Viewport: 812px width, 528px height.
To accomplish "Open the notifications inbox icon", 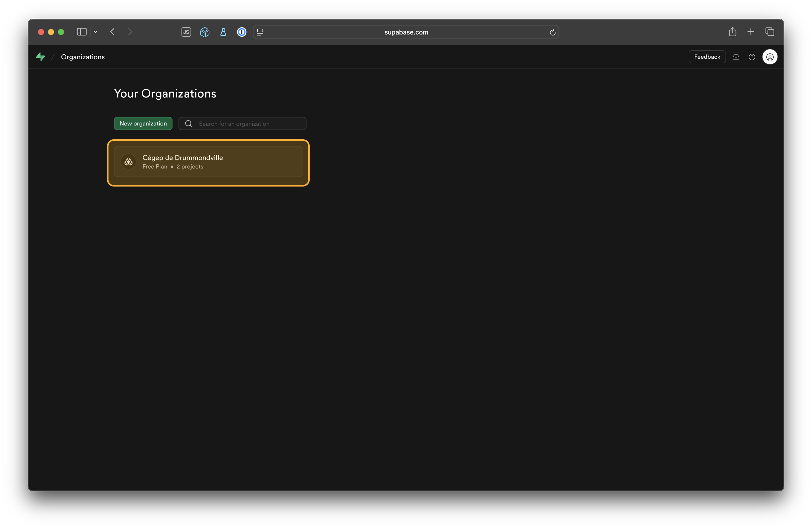I will click(736, 57).
